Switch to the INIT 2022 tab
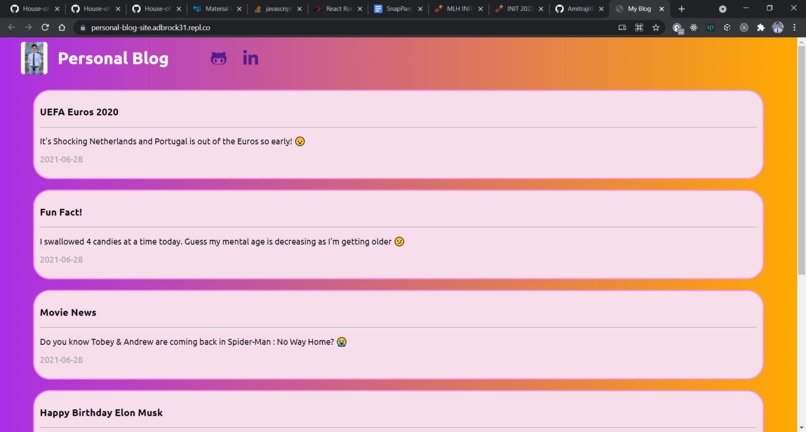Viewport: 806px width, 432px height. pos(517,9)
